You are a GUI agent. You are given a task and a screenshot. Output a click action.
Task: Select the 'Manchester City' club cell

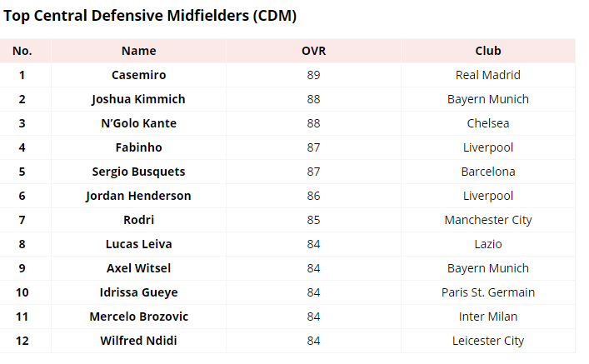[x=487, y=220]
